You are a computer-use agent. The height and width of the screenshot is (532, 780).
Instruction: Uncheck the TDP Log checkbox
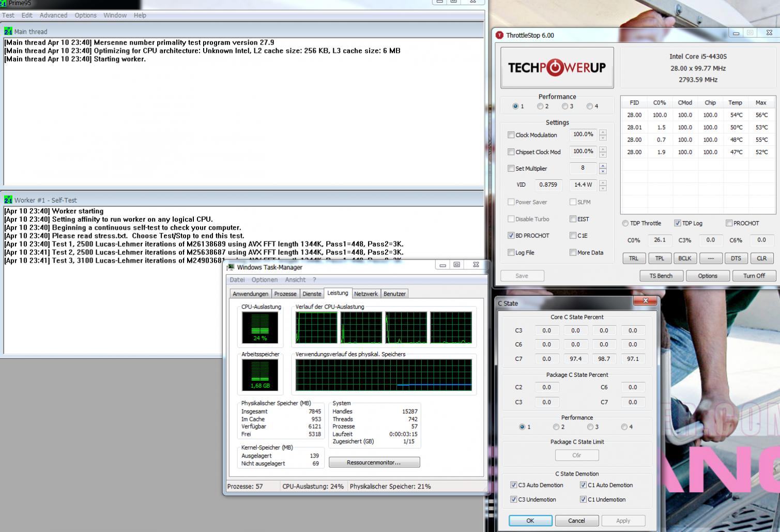click(677, 223)
